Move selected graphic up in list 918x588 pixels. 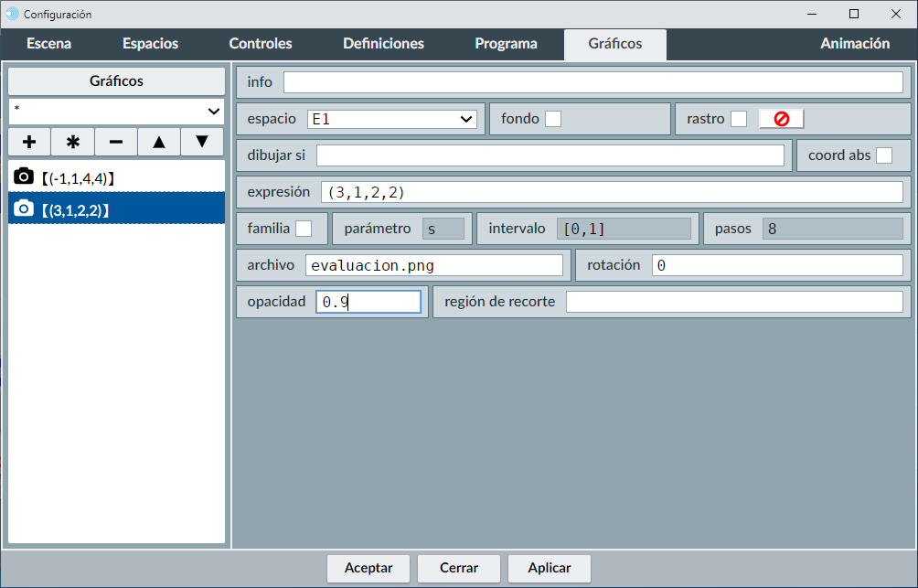(x=159, y=142)
